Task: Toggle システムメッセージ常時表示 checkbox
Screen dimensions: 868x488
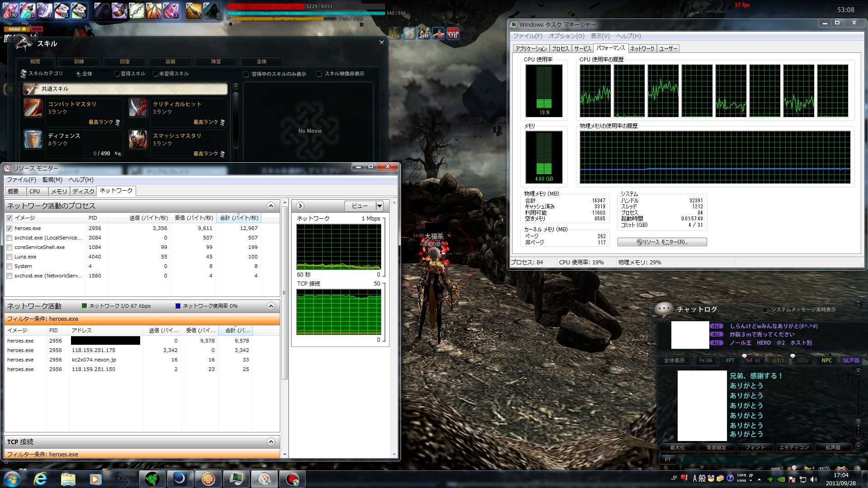Action: click(765, 310)
